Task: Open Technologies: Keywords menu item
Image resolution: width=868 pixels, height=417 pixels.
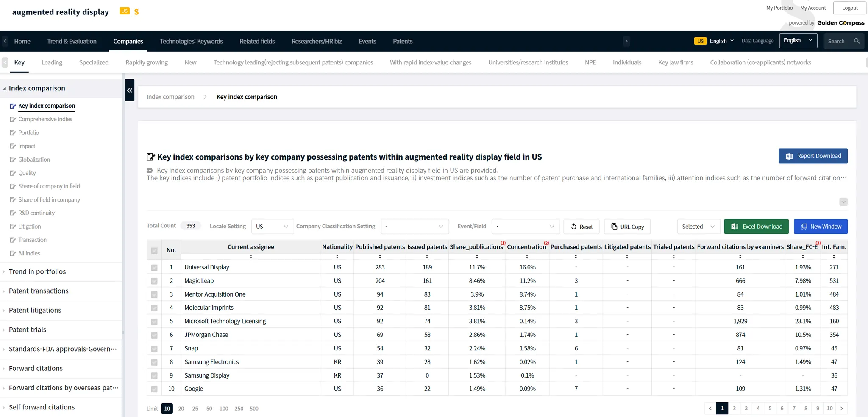Action: coord(191,41)
